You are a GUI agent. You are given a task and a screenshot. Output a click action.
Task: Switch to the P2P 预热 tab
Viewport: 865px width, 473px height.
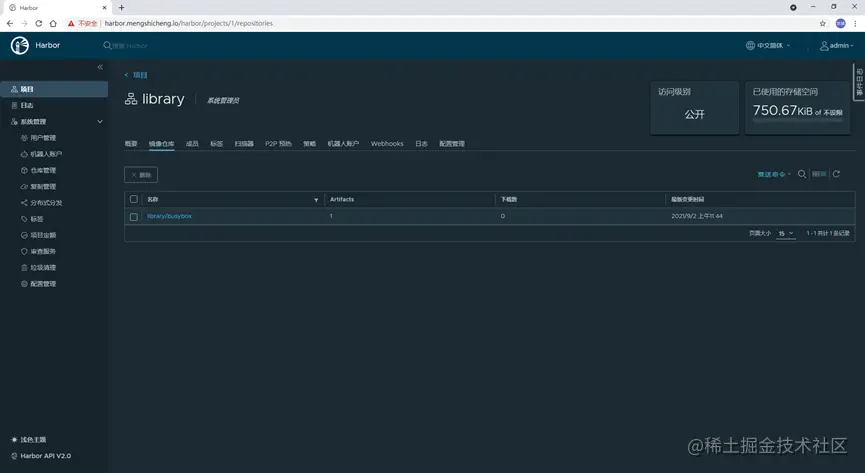(278, 144)
